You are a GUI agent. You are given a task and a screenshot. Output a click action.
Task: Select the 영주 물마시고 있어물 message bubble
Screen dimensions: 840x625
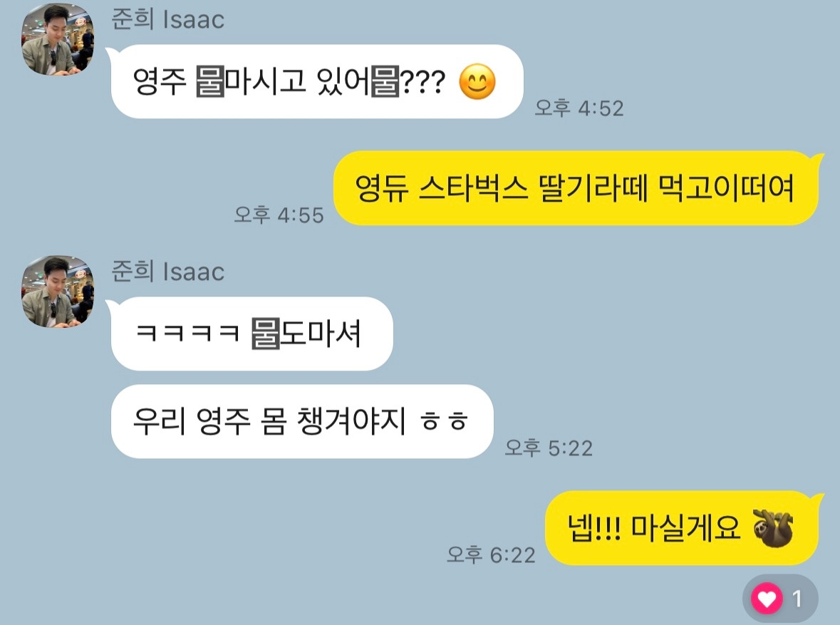[316, 81]
